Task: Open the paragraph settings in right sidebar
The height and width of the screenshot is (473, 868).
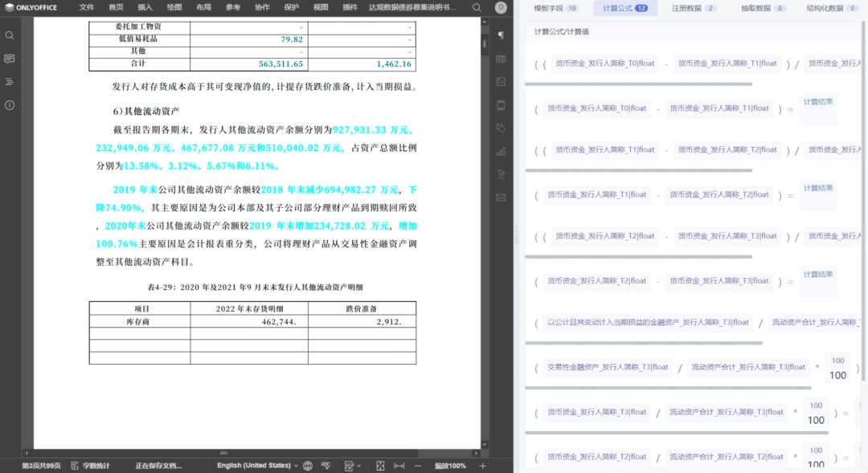Action: click(x=501, y=35)
